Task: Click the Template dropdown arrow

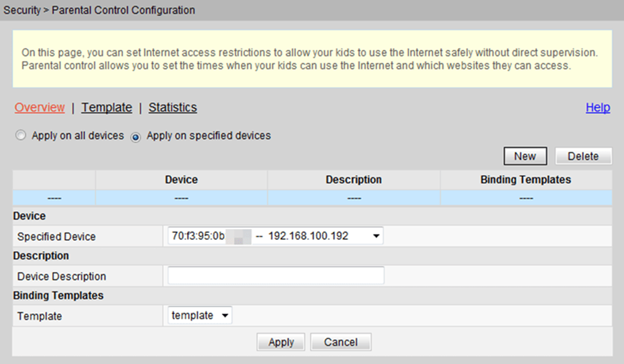Action: tap(225, 315)
